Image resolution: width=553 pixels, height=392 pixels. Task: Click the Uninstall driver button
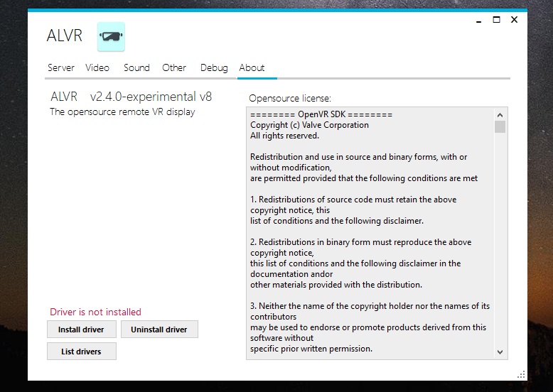tap(159, 330)
